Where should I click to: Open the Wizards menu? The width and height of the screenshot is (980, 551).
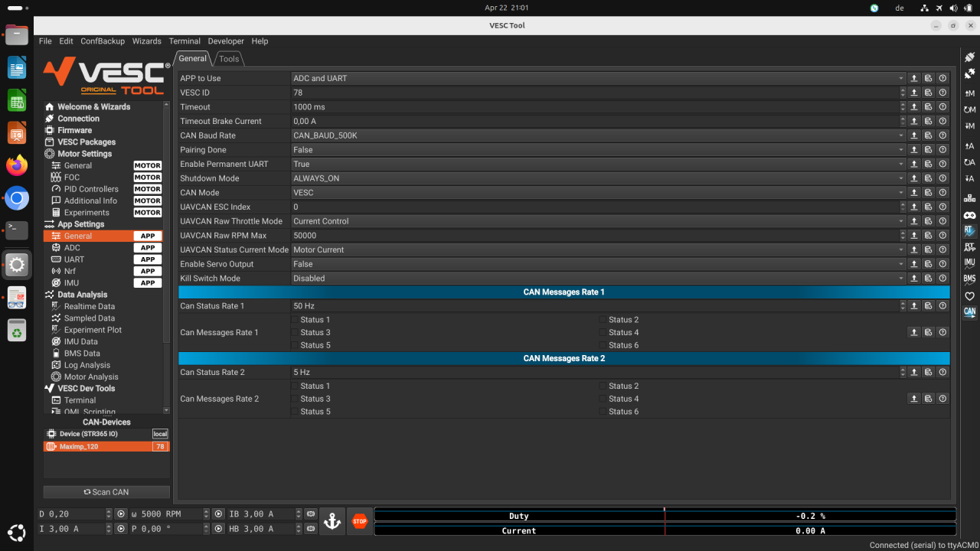[x=146, y=41]
